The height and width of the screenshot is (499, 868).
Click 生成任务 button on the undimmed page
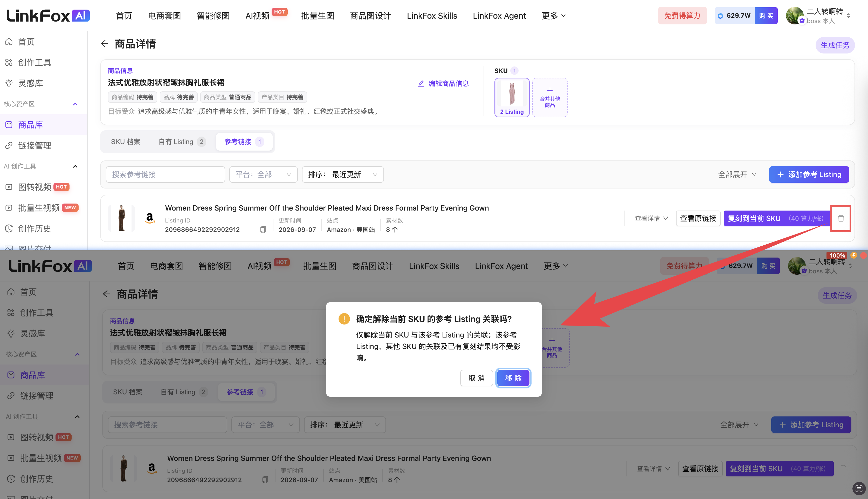point(835,45)
